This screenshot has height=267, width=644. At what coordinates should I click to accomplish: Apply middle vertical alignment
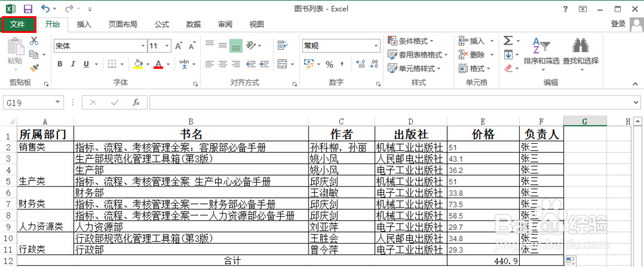point(223,45)
